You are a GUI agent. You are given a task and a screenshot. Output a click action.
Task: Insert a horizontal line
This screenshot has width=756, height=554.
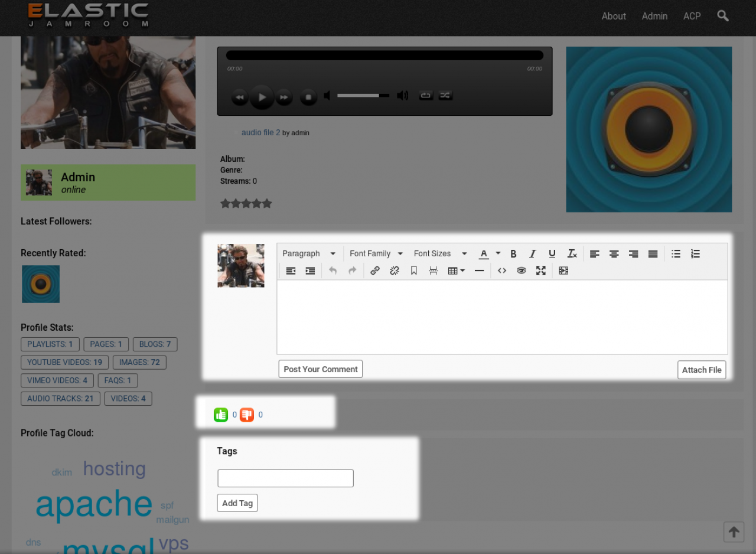click(480, 271)
